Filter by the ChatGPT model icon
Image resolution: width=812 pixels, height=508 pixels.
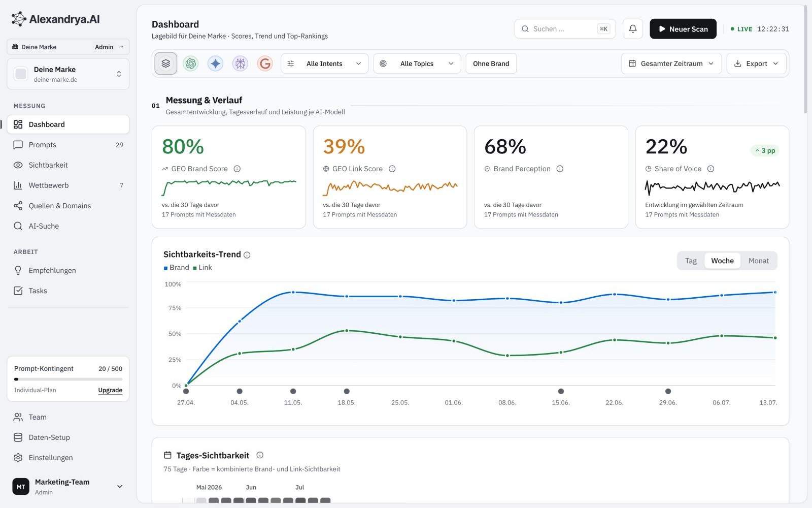191,63
